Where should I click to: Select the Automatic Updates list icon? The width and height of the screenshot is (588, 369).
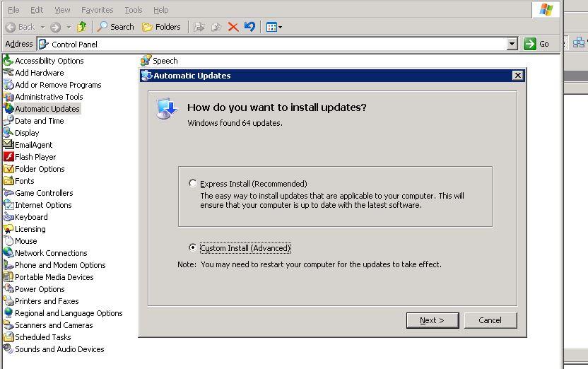tap(8, 109)
